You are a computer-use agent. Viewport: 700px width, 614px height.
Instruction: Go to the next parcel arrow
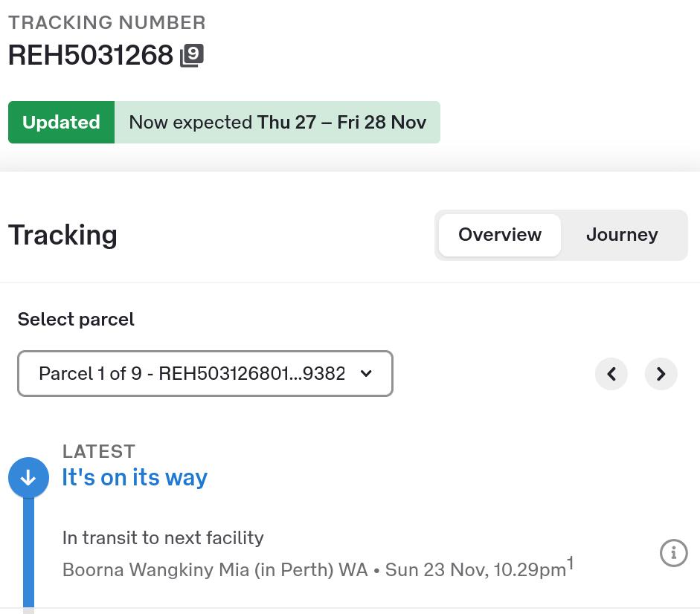coord(661,374)
